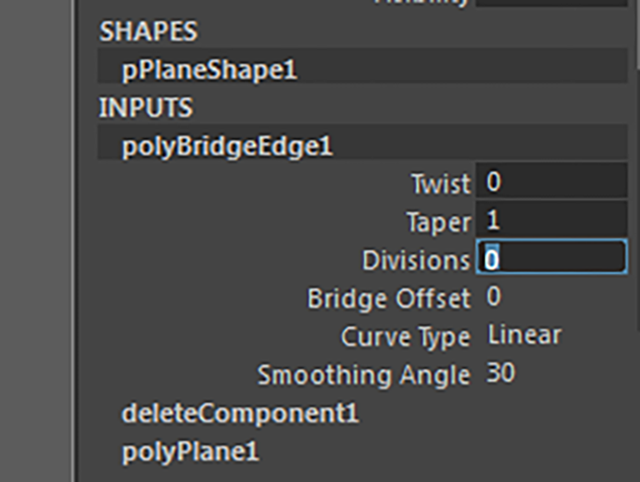
Task: Click the Taper value field
Action: coord(551,221)
